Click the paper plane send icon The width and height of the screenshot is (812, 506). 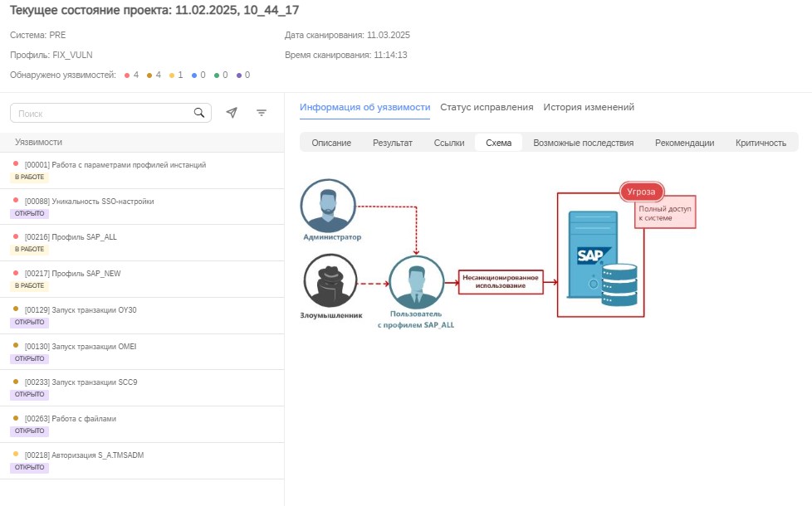tap(232, 113)
